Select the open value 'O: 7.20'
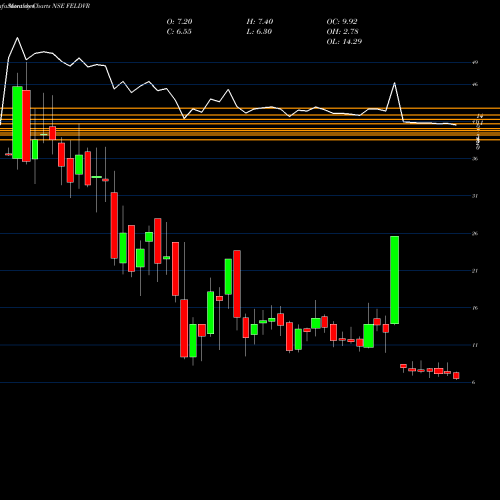The width and height of the screenshot is (500, 500). tap(179, 22)
